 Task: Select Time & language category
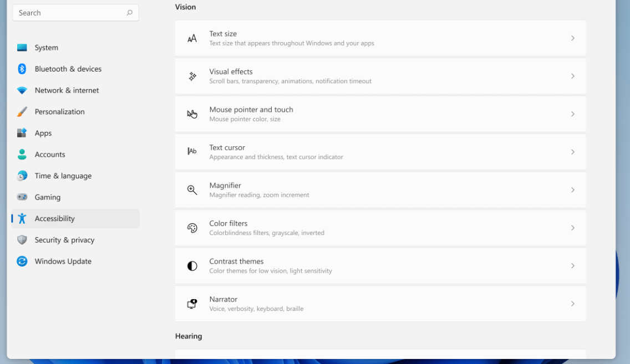(x=63, y=176)
